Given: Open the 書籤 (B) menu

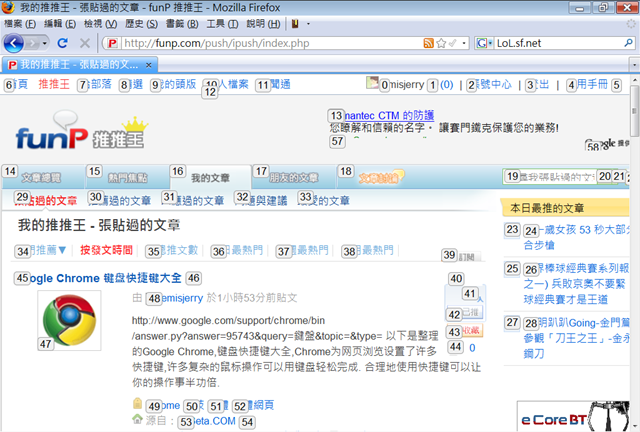Looking at the screenshot, I should [x=182, y=24].
